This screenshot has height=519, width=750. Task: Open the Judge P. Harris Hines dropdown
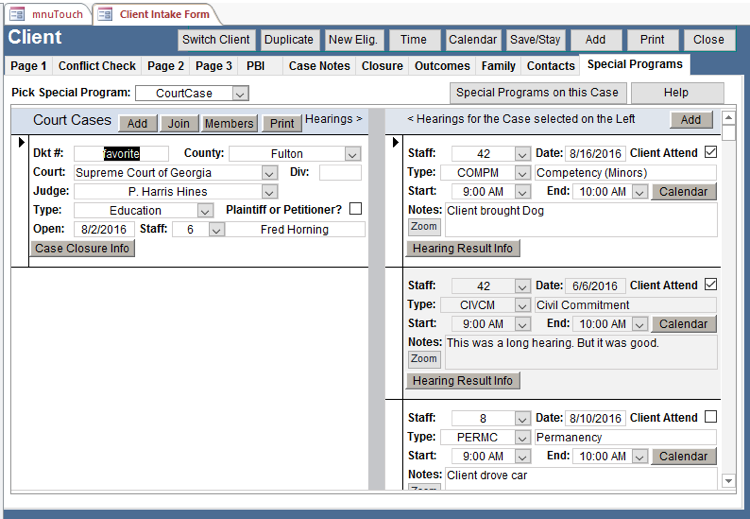[x=269, y=191]
